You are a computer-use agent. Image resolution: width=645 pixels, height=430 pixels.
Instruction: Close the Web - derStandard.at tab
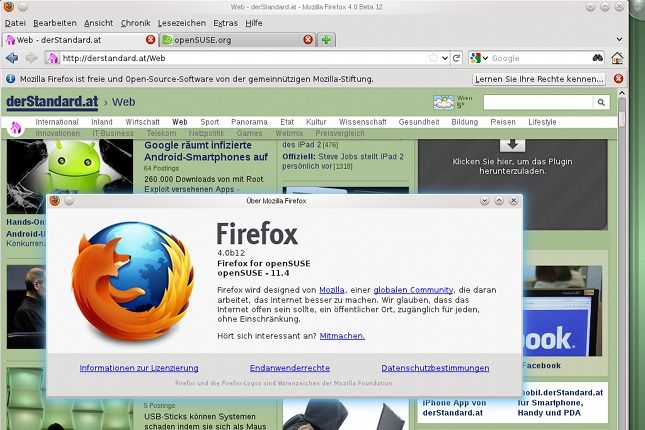[151, 40]
